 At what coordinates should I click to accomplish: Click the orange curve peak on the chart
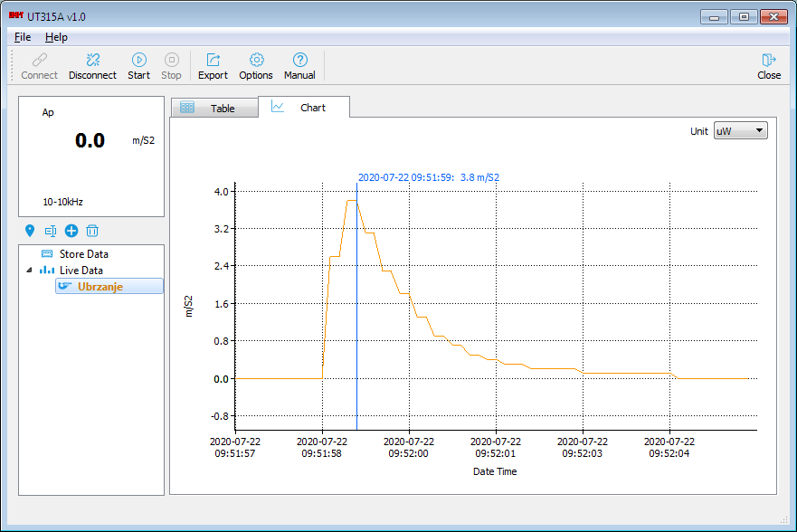351,201
